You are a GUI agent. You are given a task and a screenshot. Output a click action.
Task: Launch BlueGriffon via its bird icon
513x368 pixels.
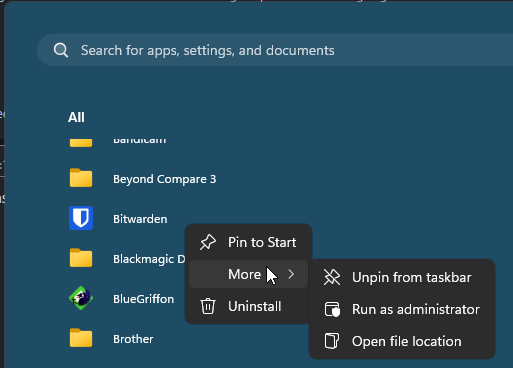(81, 298)
